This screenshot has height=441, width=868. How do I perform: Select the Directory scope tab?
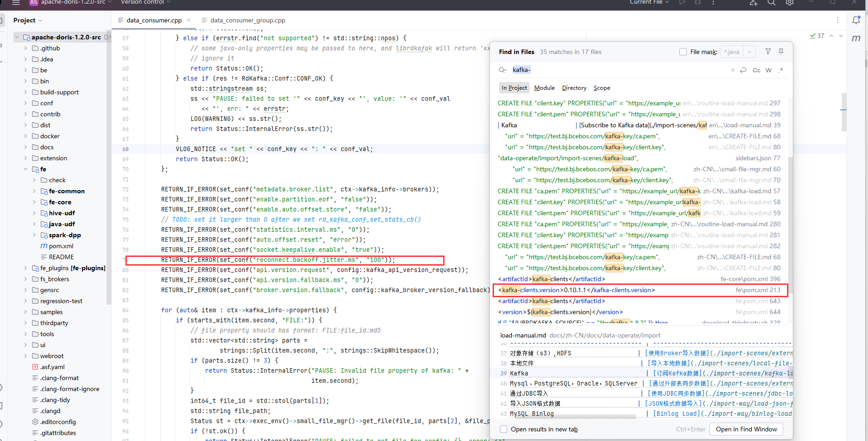574,88
